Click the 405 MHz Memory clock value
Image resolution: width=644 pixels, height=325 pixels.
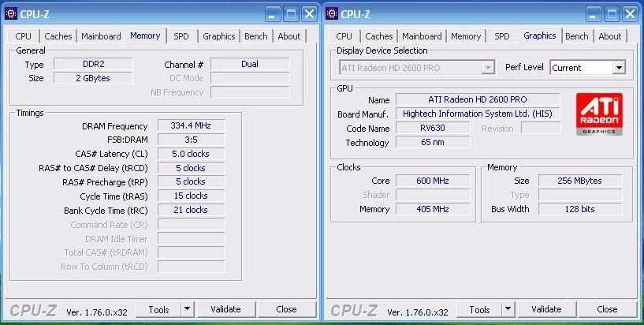[x=433, y=209]
